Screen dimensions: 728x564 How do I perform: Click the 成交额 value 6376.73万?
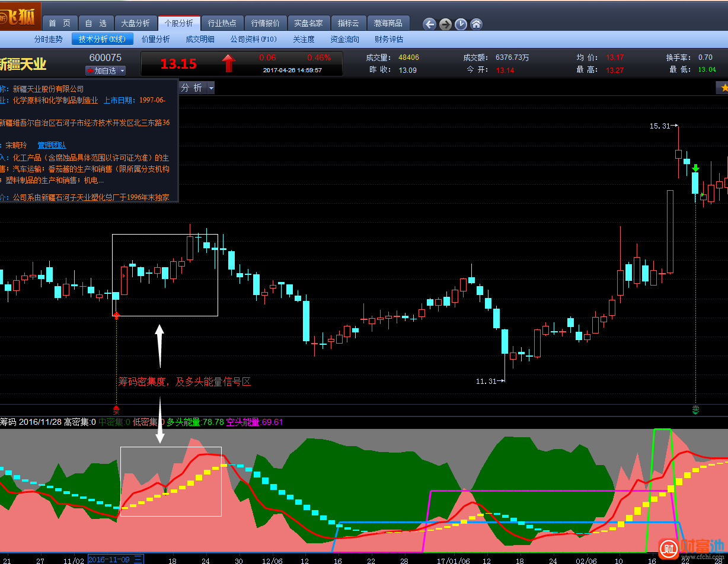[x=512, y=57]
